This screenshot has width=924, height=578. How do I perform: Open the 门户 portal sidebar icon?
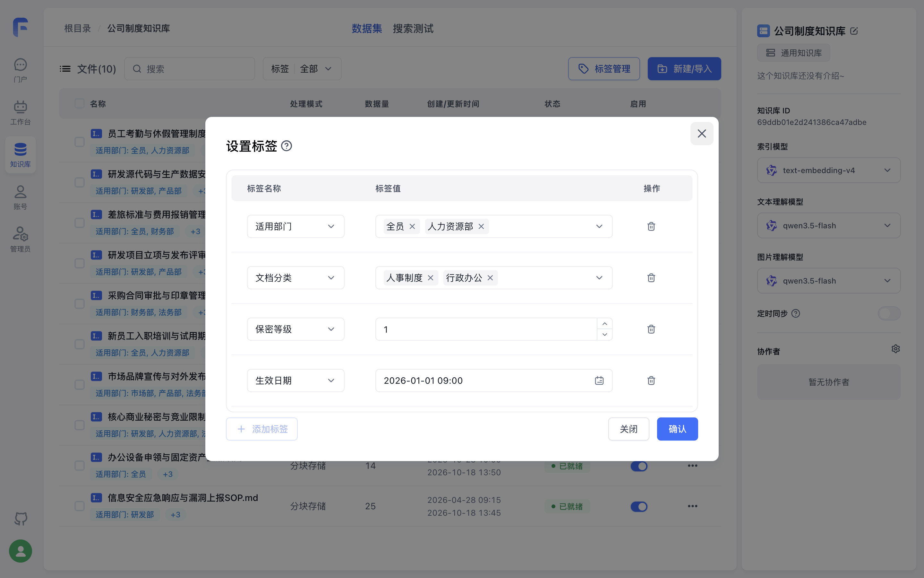point(20,70)
